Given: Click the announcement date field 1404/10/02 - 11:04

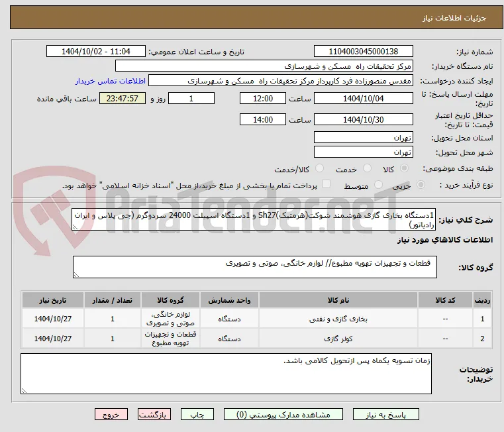Looking at the screenshot, I should click(x=96, y=52).
